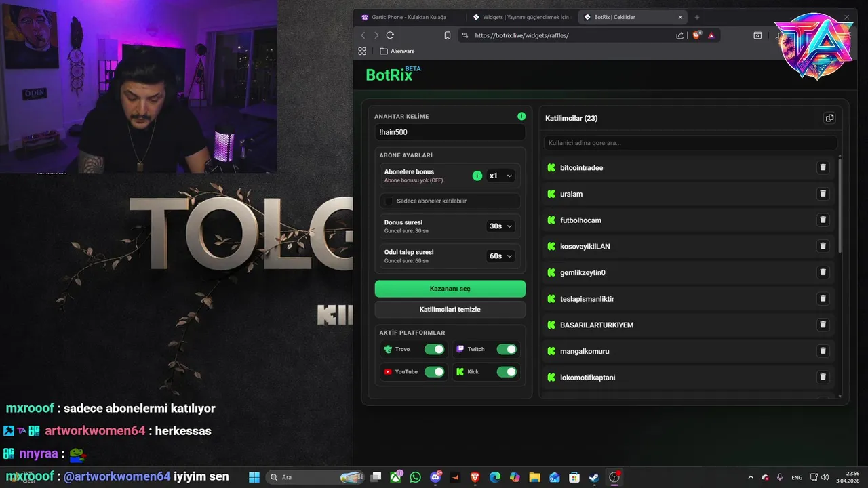Turn off the Kick platform switch
868x488 pixels.
pyautogui.click(x=507, y=371)
